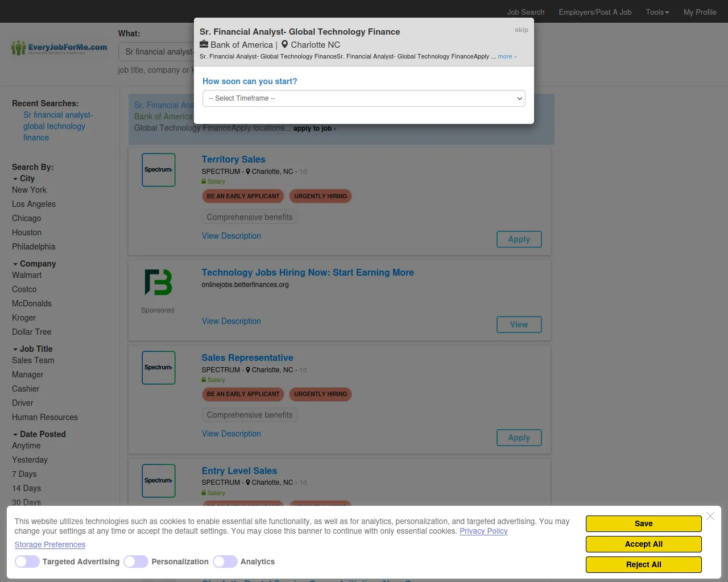
Task: Click the What search input field
Action: coord(156,52)
